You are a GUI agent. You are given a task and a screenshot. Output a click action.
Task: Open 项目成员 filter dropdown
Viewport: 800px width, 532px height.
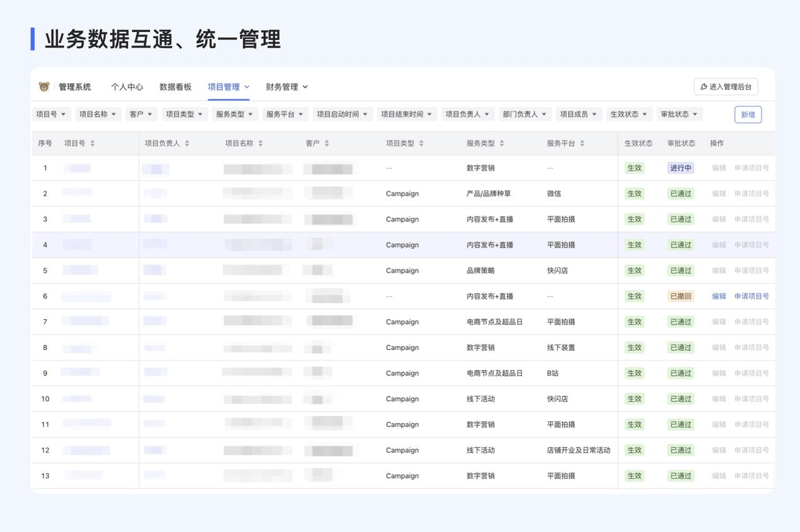click(579, 114)
